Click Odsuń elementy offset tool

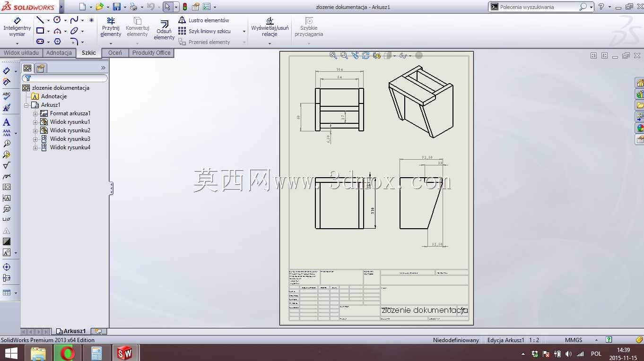pos(164,30)
